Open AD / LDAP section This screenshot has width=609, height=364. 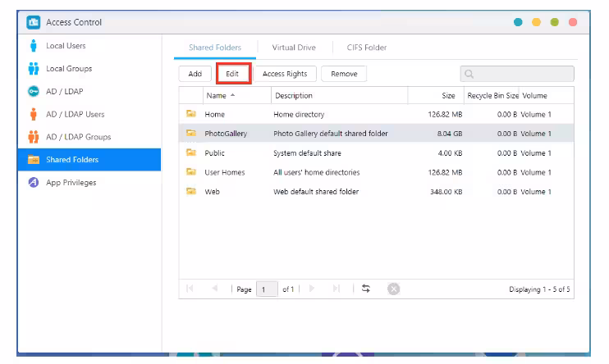(89, 92)
